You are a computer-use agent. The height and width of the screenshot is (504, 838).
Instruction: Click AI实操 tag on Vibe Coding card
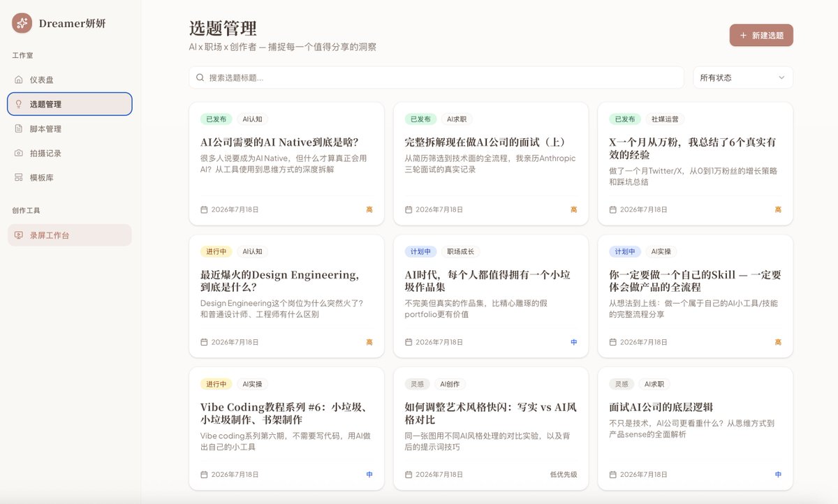point(252,384)
